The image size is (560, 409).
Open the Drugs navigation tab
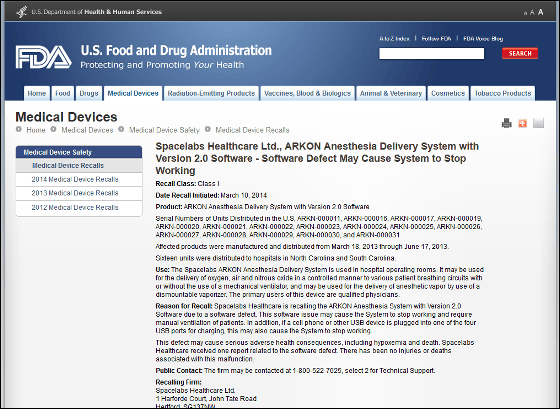tap(89, 93)
